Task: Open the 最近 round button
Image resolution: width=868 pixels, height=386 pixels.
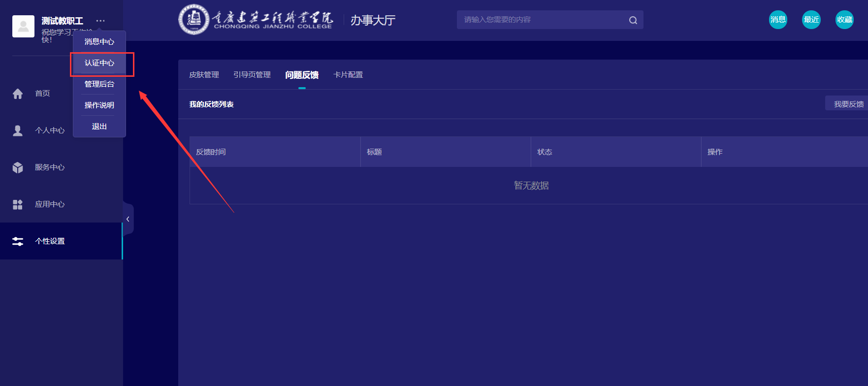Action: click(811, 20)
